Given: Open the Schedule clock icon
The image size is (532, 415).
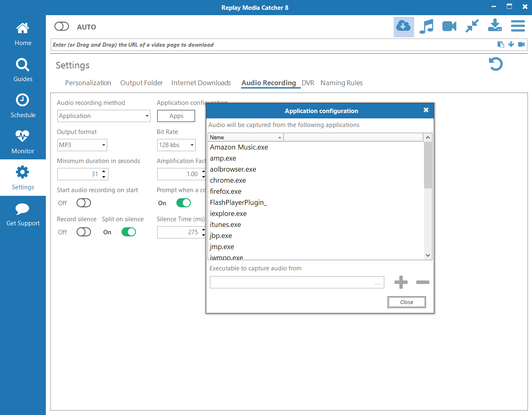Looking at the screenshot, I should (23, 100).
